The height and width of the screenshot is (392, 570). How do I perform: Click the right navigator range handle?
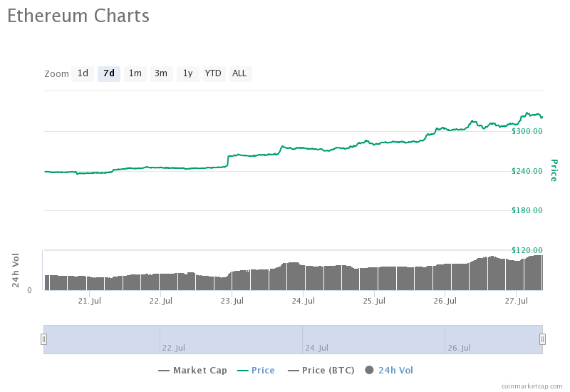(542, 339)
